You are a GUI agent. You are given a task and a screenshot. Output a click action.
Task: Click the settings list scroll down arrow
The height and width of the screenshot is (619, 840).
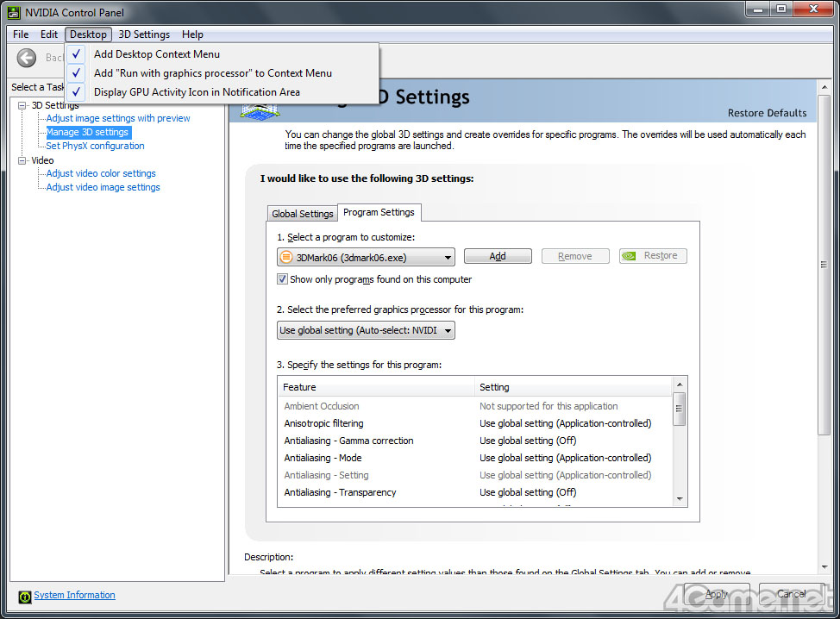tap(680, 499)
